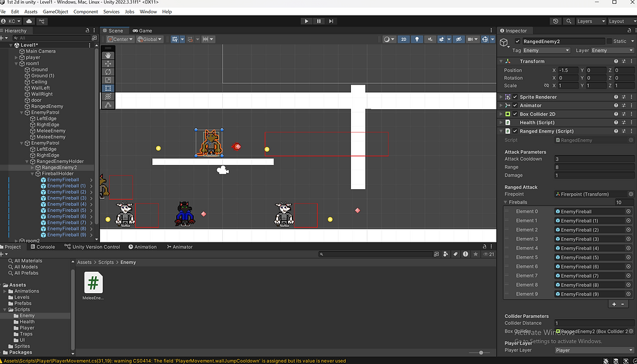Add a new Fireballs array element
This screenshot has height=364, width=637.
pos(614,304)
